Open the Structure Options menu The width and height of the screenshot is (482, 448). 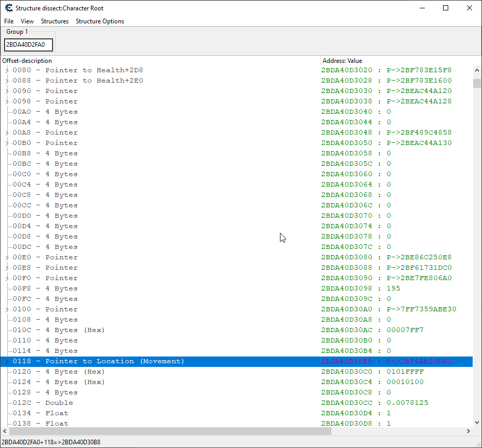[x=100, y=21]
